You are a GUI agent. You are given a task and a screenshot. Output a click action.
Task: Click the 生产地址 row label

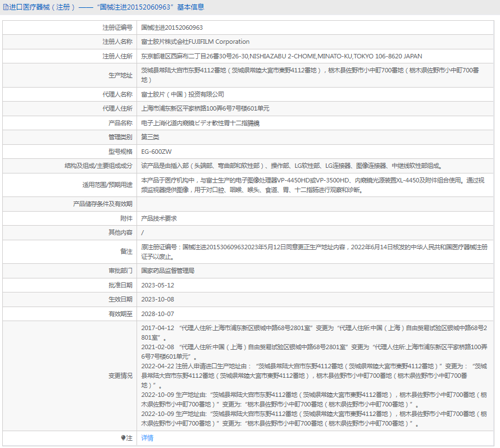pyautogui.click(x=120, y=75)
